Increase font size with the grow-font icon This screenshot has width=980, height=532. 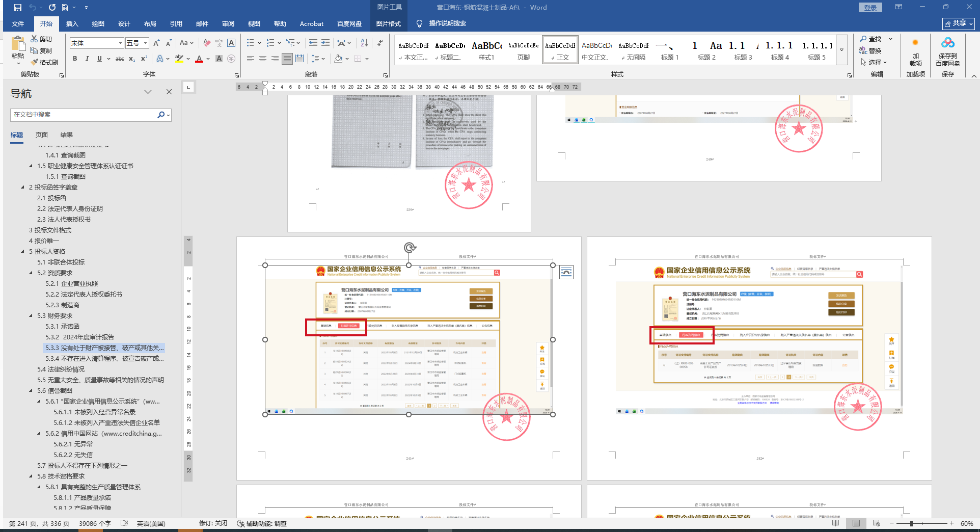(x=156, y=43)
